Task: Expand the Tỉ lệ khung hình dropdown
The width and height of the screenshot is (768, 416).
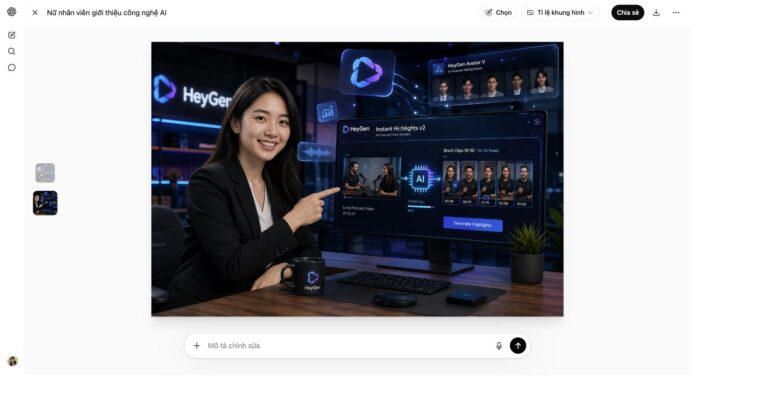Action: 560,13
